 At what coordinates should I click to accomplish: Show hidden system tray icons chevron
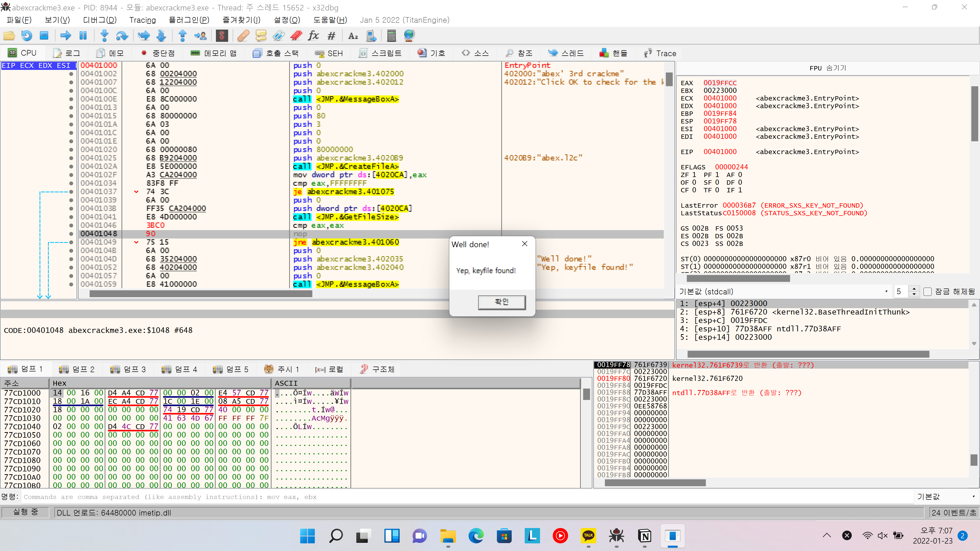[x=827, y=535]
